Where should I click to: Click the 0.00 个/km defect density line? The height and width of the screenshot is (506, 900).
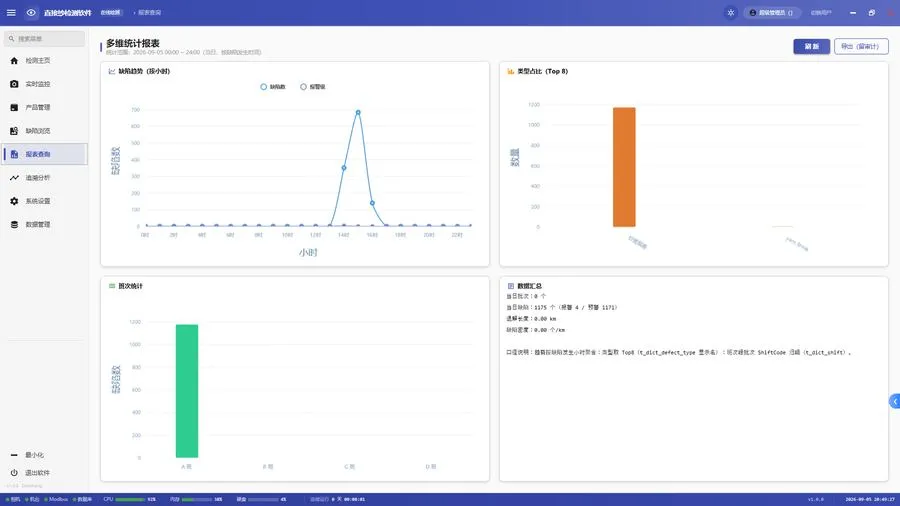point(536,330)
